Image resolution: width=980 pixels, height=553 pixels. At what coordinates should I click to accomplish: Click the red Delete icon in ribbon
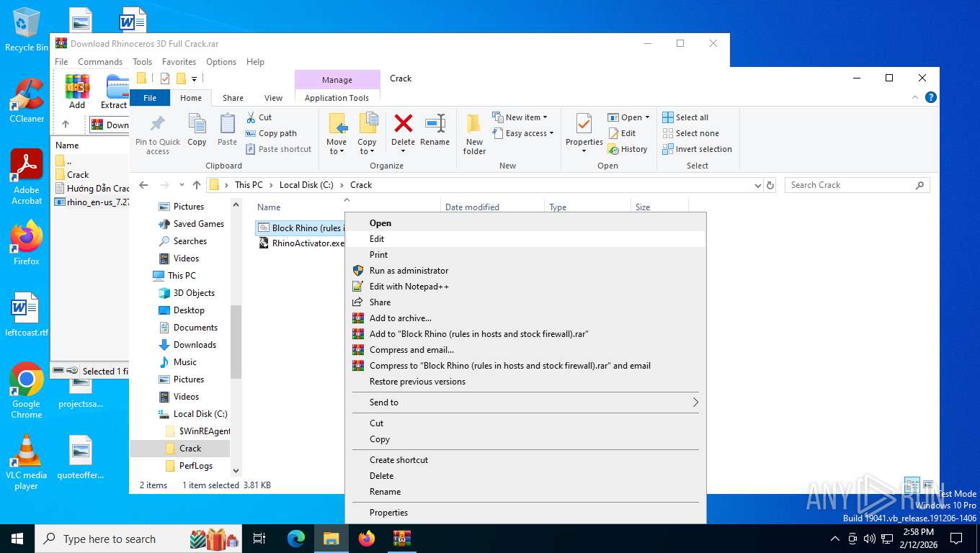click(404, 123)
